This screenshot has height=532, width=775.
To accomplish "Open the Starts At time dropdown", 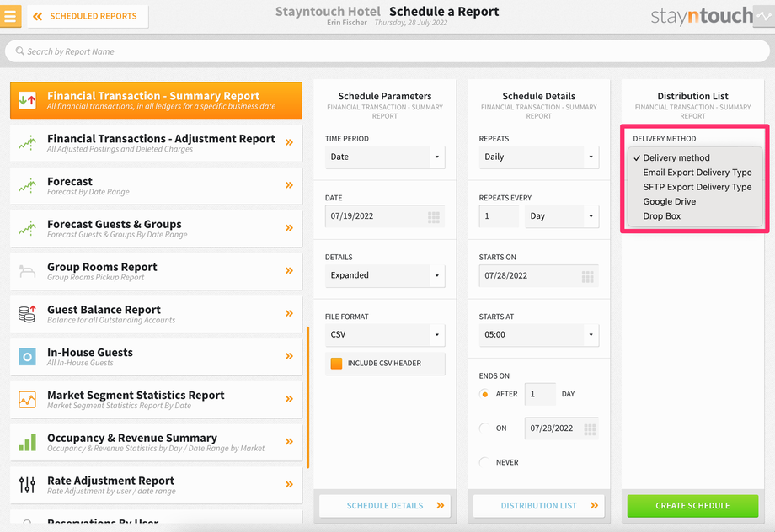I will coord(539,335).
